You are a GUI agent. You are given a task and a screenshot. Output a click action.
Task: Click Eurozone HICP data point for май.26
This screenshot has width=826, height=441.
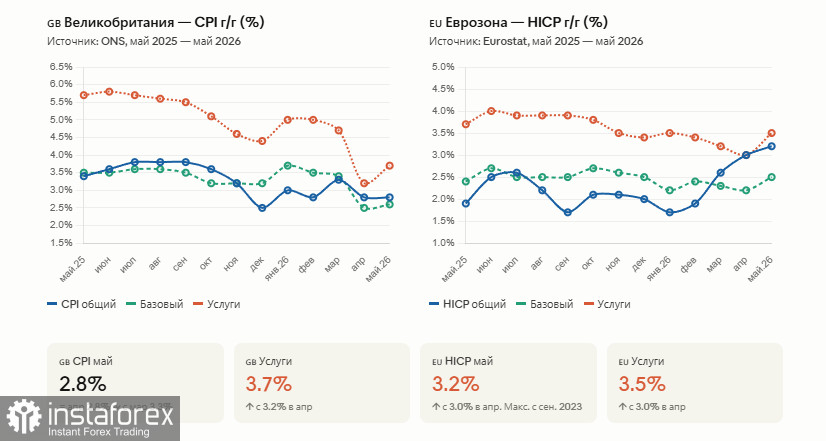tap(771, 146)
